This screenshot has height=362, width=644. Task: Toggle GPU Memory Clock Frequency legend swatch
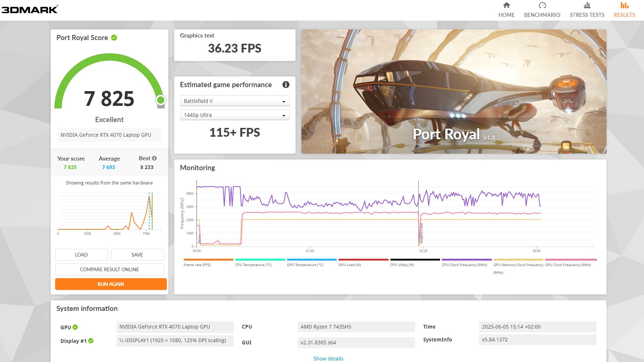point(518,259)
